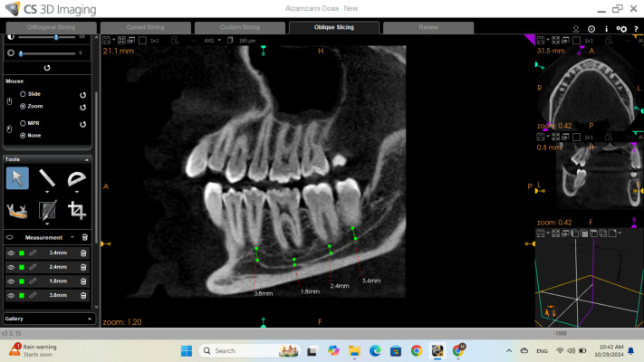Viewport: 644px width, 362px height.
Task: Open the annotation tool dropdown arrow
Action: click(x=47, y=224)
